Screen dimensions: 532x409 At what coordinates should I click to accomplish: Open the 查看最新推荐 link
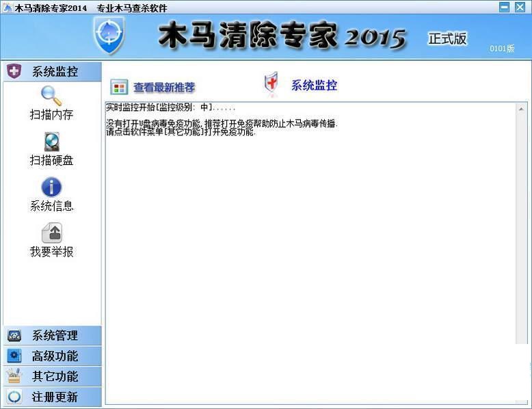(x=164, y=88)
